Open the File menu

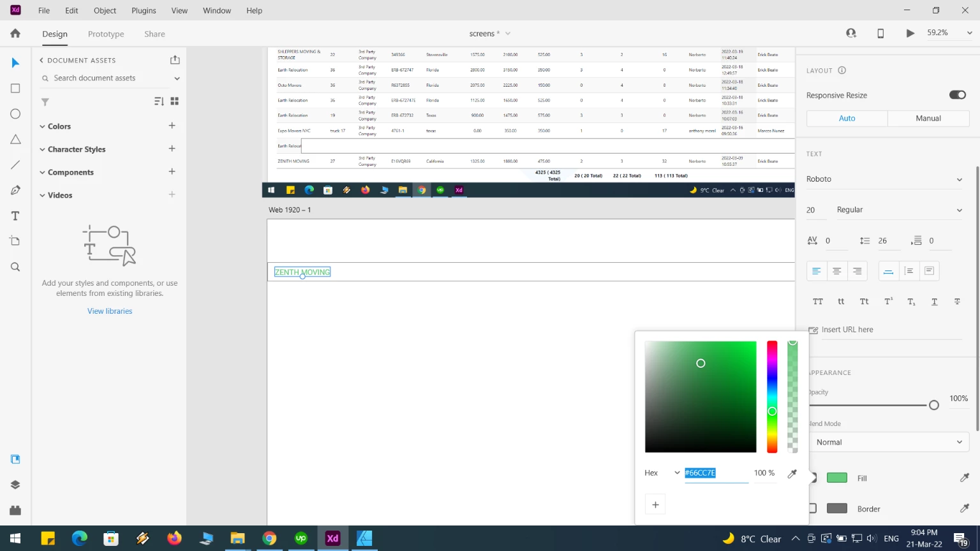click(x=44, y=10)
